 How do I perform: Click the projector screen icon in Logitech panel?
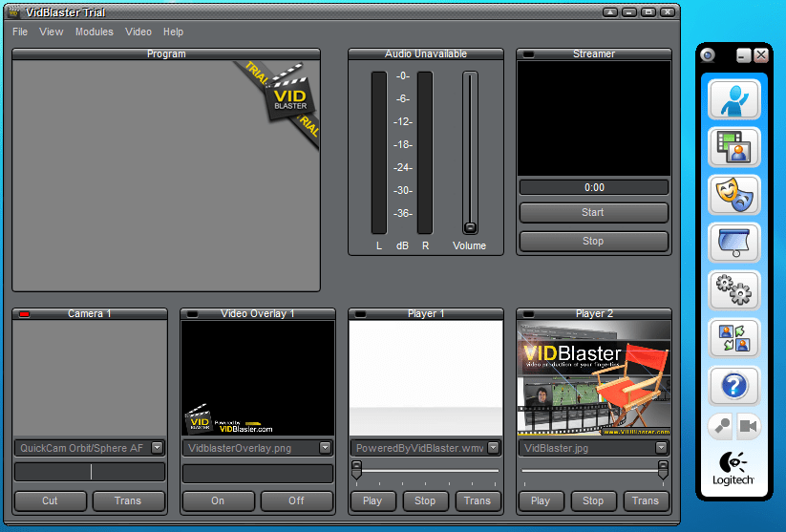[734, 244]
